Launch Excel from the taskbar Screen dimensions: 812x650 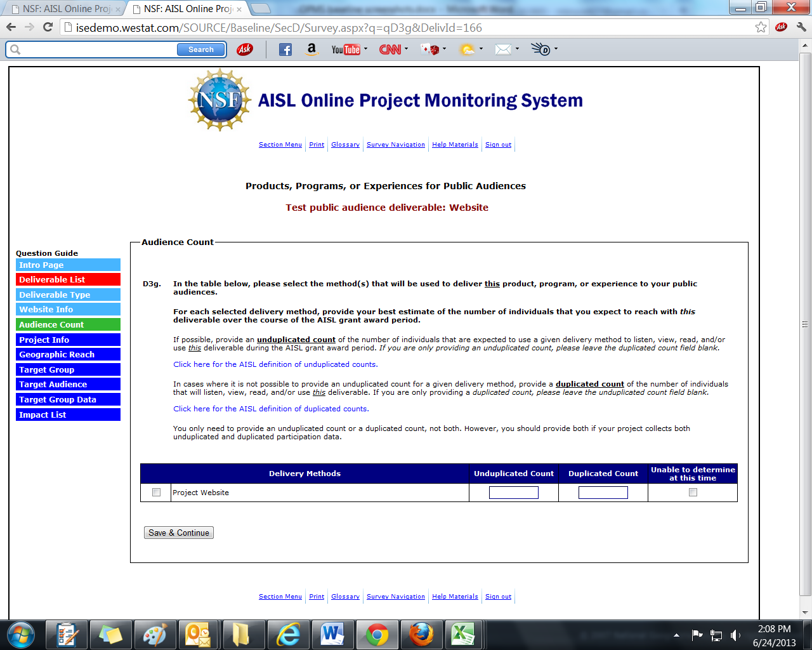pyautogui.click(x=464, y=634)
